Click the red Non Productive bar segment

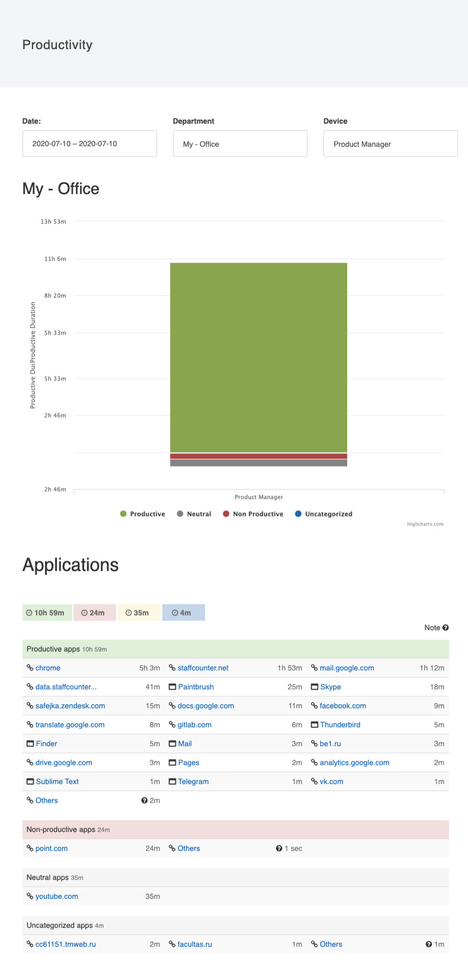point(258,456)
